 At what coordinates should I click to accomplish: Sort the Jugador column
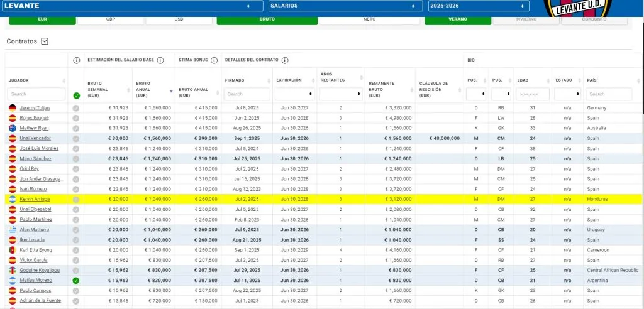(x=64, y=80)
